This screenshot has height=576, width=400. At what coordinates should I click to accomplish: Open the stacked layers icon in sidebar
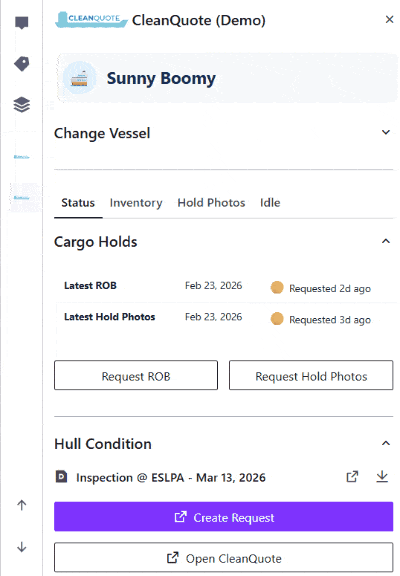(x=22, y=105)
